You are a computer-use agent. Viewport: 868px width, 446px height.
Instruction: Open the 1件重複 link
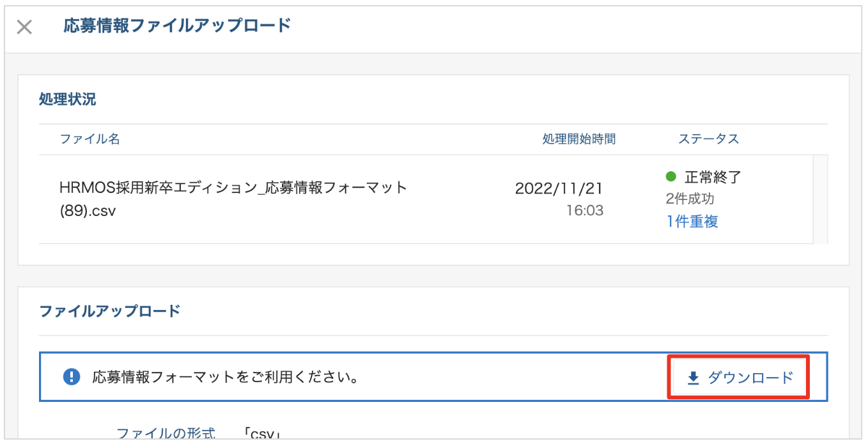[x=692, y=221]
